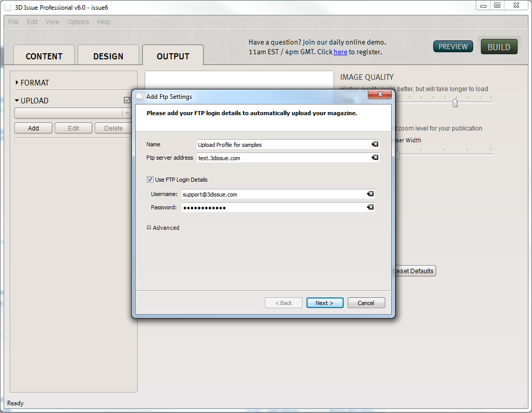This screenshot has width=532, height=413.
Task: Click the Image Quality slider handle
Action: [x=455, y=103]
